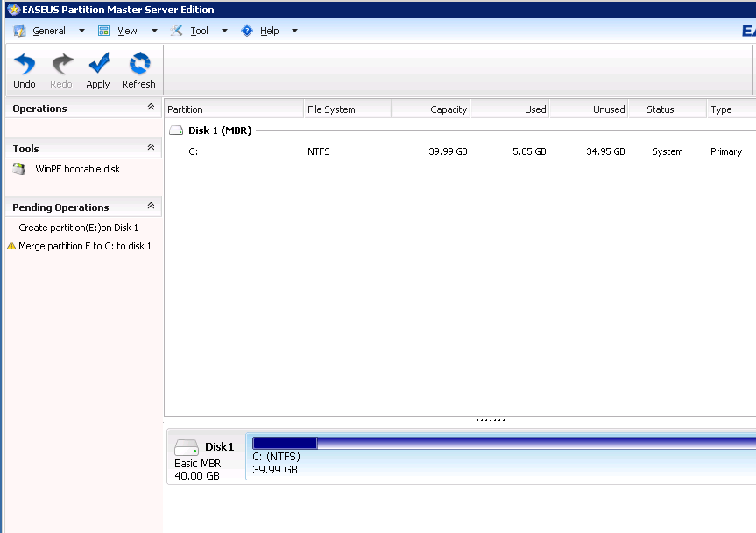The width and height of the screenshot is (756, 533).
Task: Collapse the Tools panel
Action: coord(151,148)
